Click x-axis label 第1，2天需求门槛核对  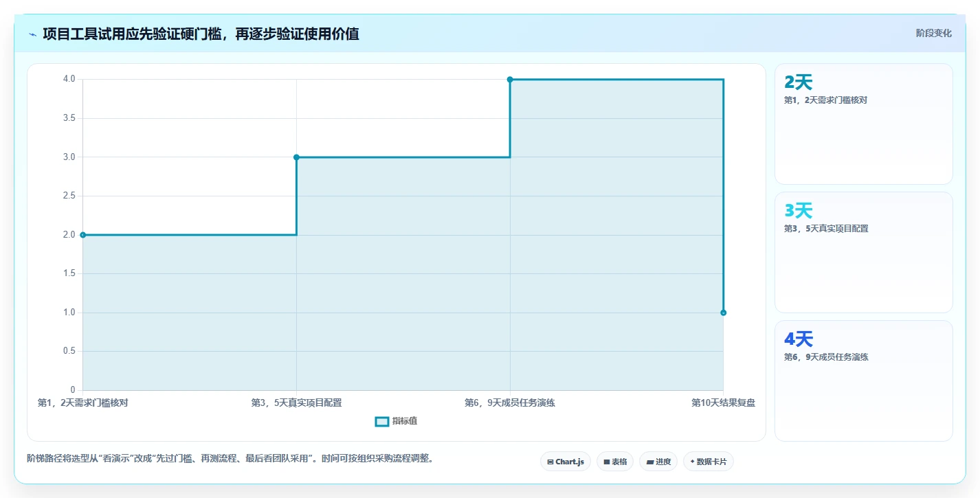(x=82, y=403)
